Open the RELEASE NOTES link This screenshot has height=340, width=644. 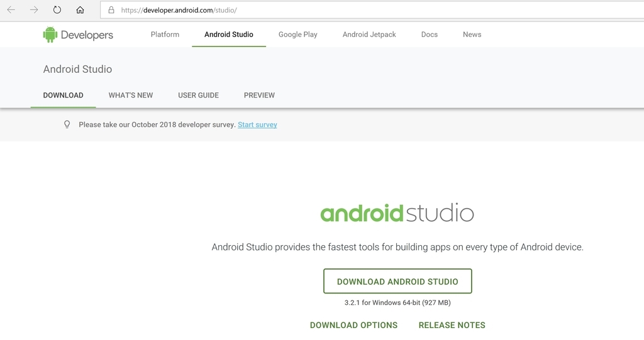(x=452, y=325)
